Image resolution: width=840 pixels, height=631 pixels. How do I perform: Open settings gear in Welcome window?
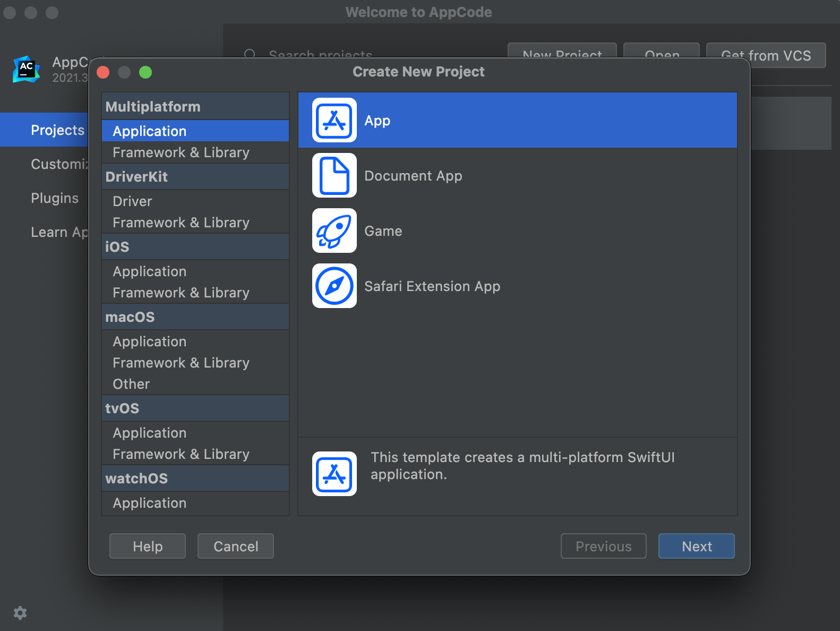click(20, 613)
